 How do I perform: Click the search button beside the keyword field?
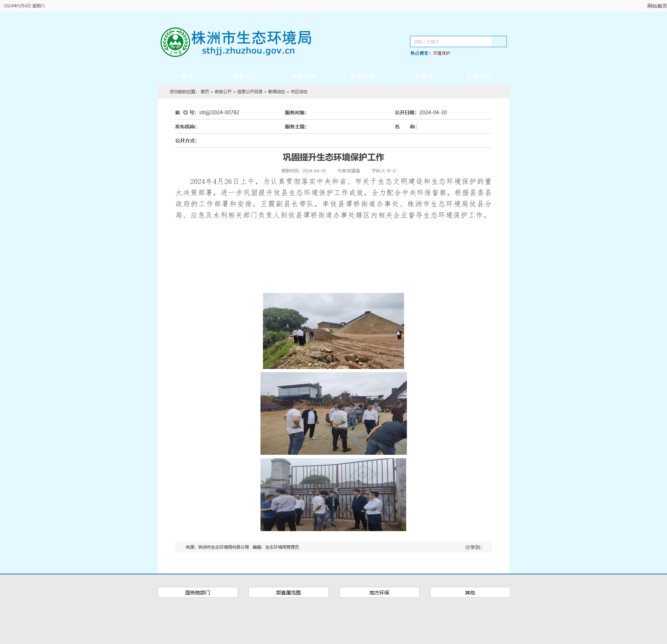coord(499,42)
